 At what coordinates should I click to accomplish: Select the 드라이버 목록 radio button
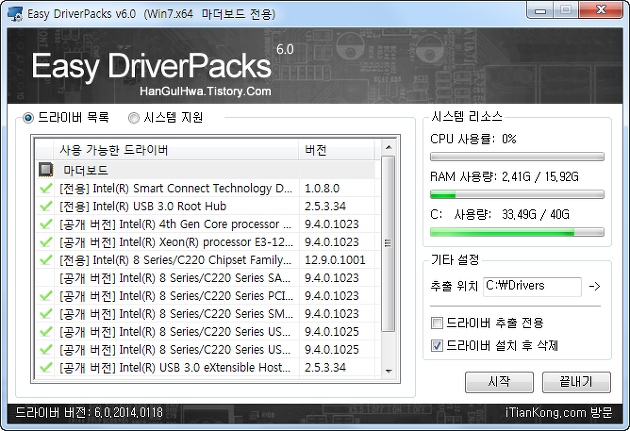28,118
